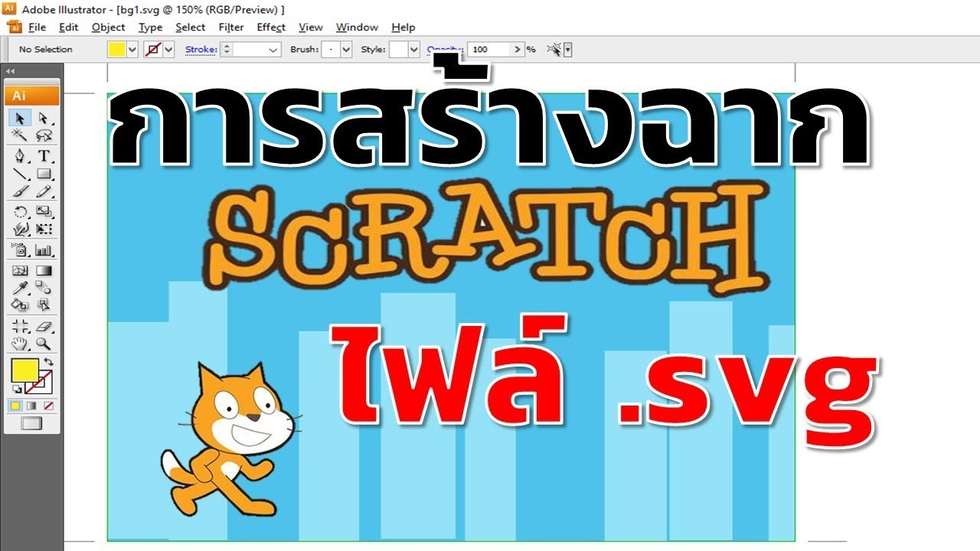Select the Live Paint Selection tool

(x=44, y=305)
